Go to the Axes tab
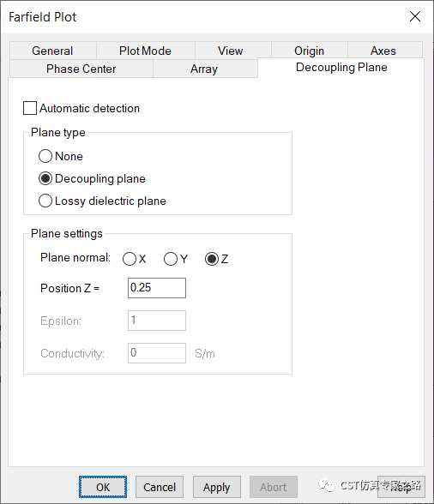Screen dimensions: 434x504 [x=385, y=51]
